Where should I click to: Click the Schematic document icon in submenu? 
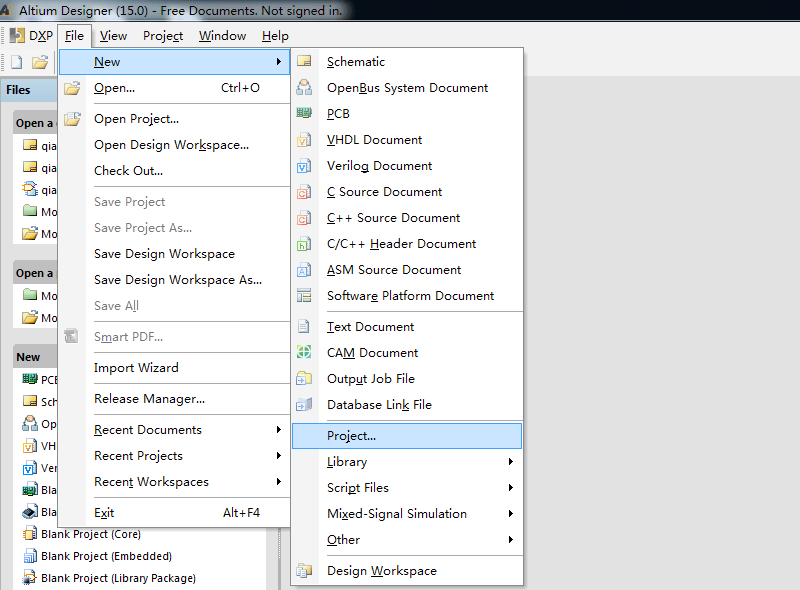point(305,62)
